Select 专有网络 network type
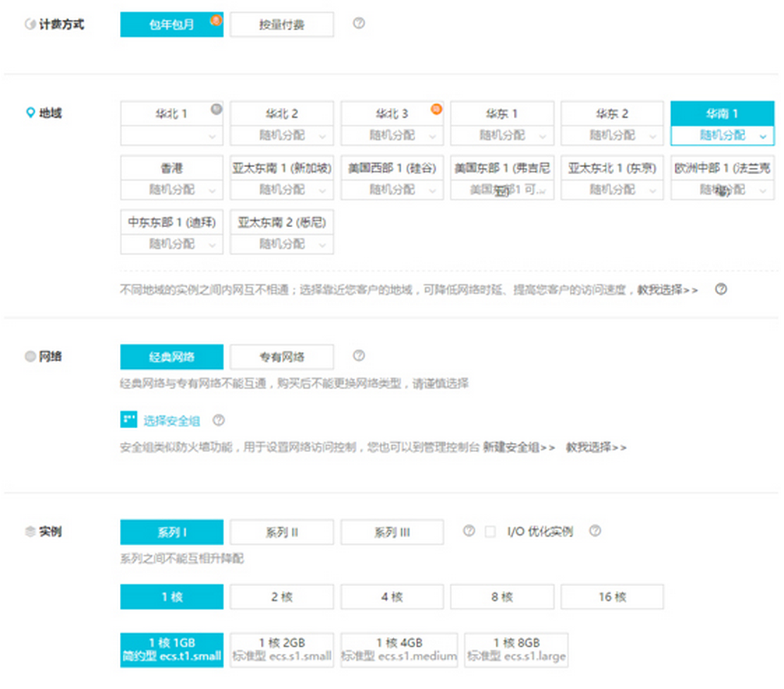Screen dimensions: 784x689 point(282,357)
